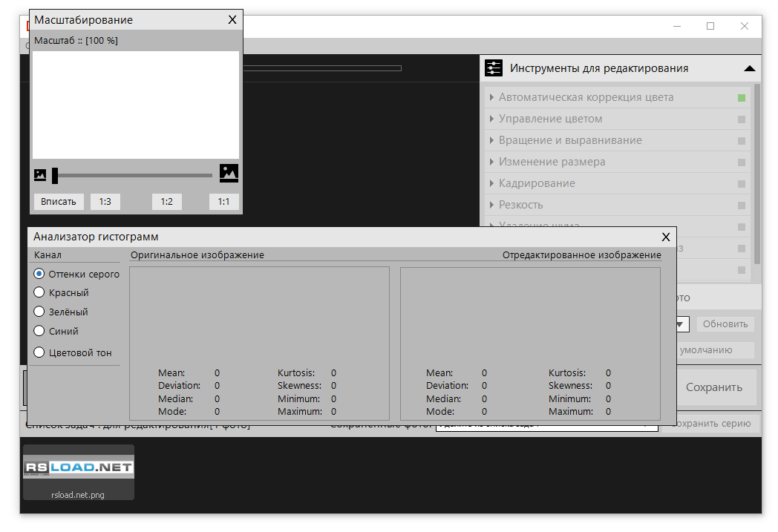Expand Кадрирование section
The height and width of the screenshot is (532, 778).
491,183
